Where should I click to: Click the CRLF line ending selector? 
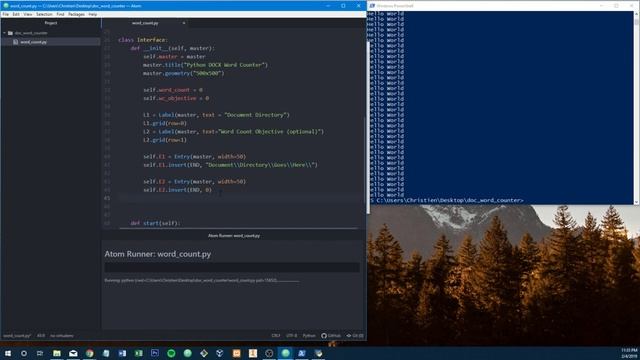pos(276,336)
